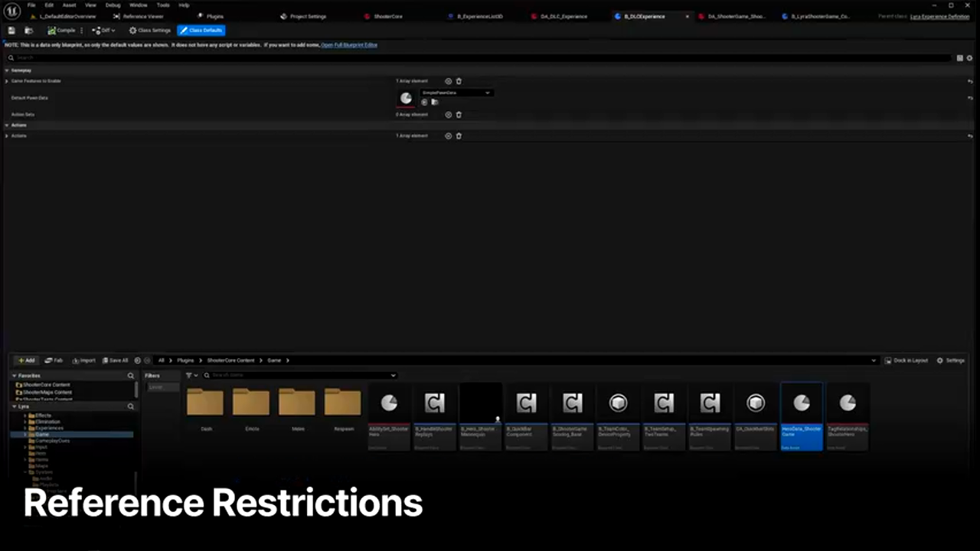The width and height of the screenshot is (980, 551).
Task: Add element to Action Sets array
Action: 449,115
